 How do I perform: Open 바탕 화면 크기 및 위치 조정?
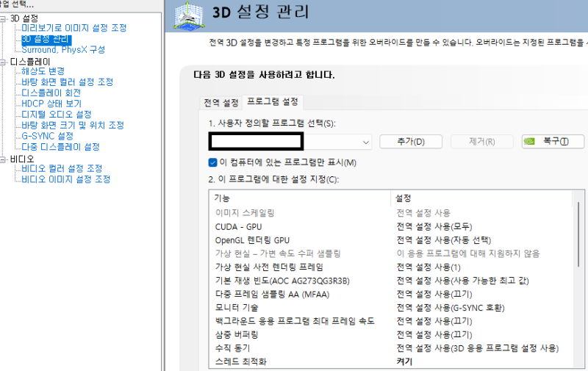(72, 125)
